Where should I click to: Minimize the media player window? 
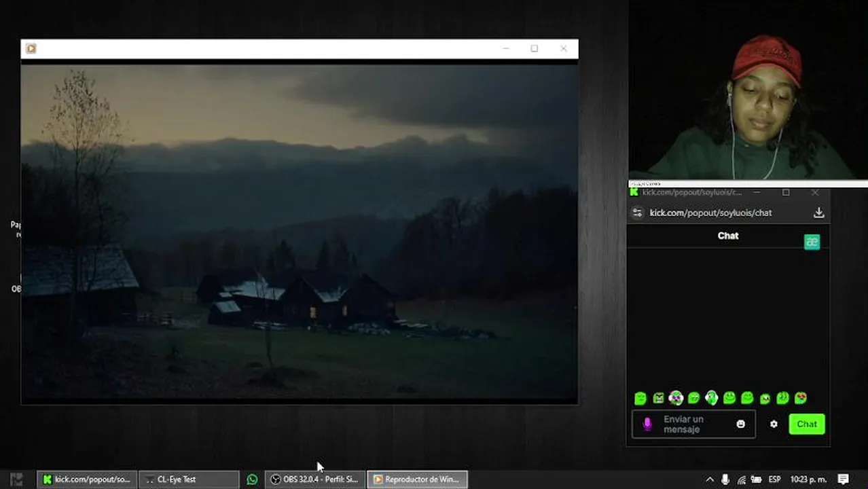505,48
